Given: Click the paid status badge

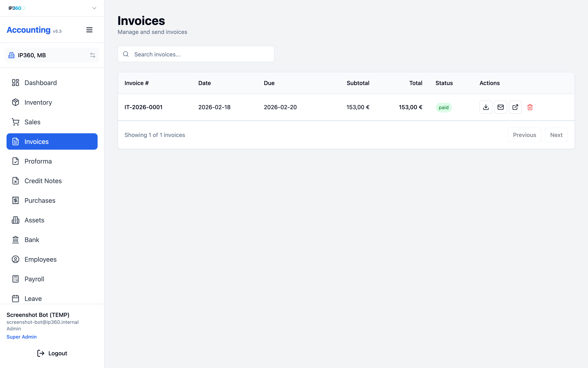Looking at the screenshot, I should (444, 107).
